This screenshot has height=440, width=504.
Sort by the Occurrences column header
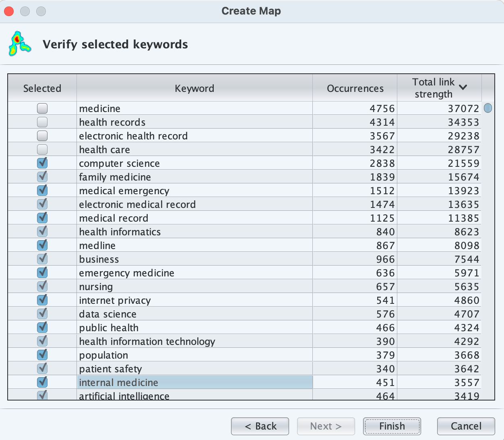pos(355,88)
